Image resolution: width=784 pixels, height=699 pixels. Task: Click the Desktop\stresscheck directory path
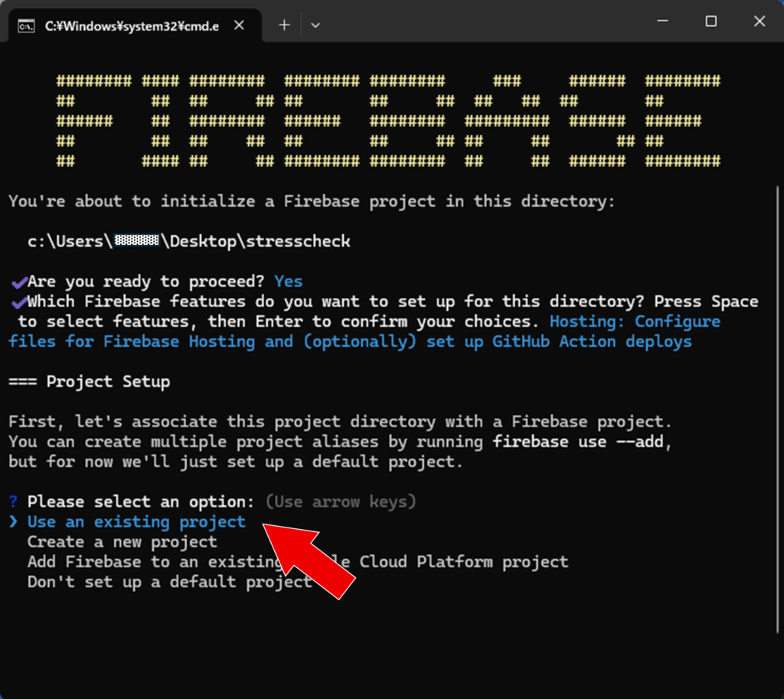pyautogui.click(x=189, y=241)
